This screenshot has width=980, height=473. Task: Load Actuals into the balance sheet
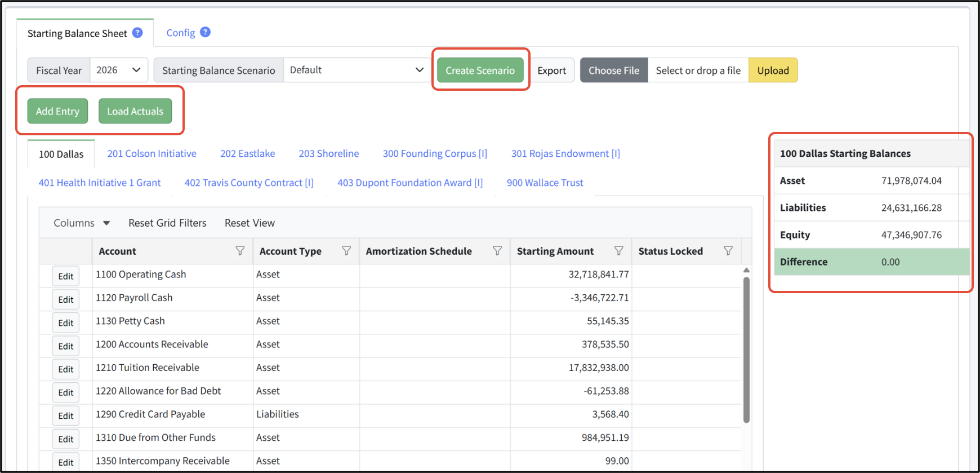[x=135, y=111]
